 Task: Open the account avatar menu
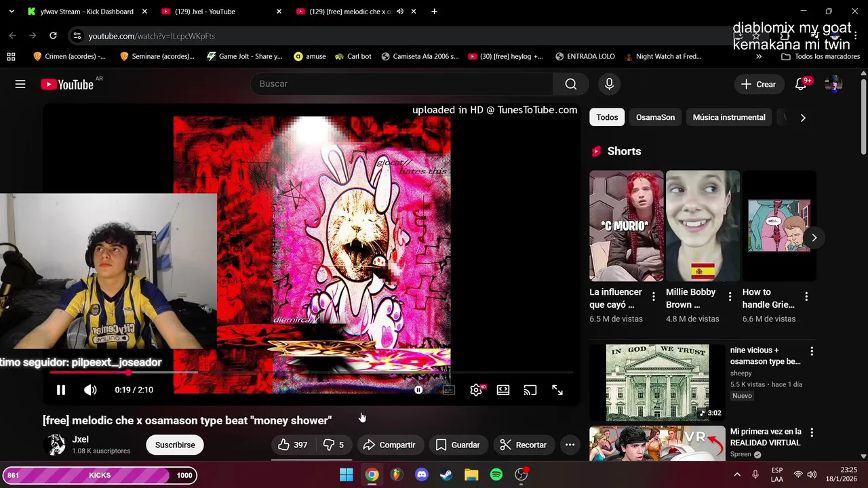(x=833, y=84)
